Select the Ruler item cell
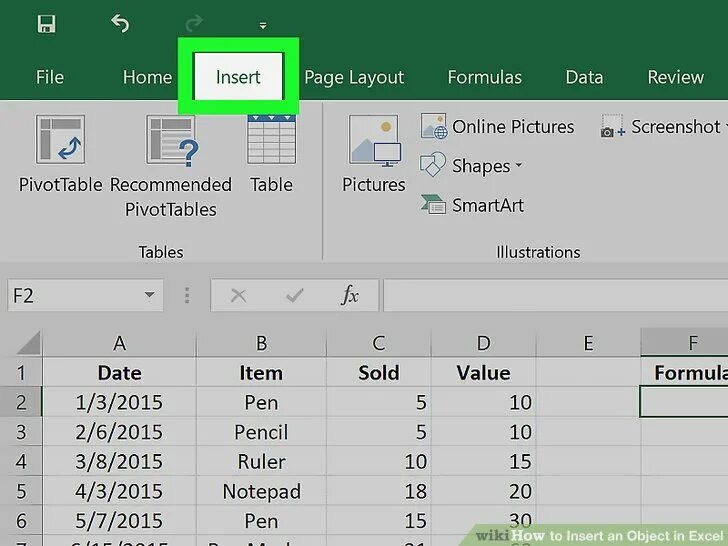Screen dimensions: 728x546 (261, 461)
